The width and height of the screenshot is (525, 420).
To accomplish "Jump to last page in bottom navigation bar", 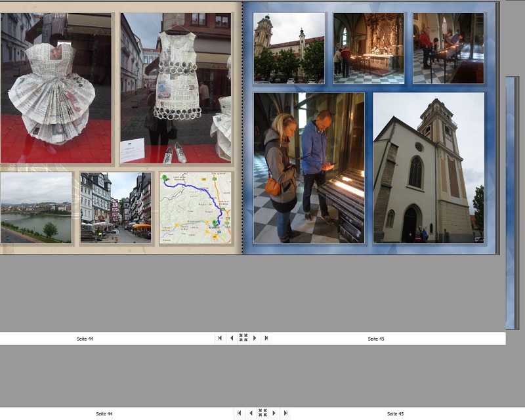I will [x=285, y=413].
